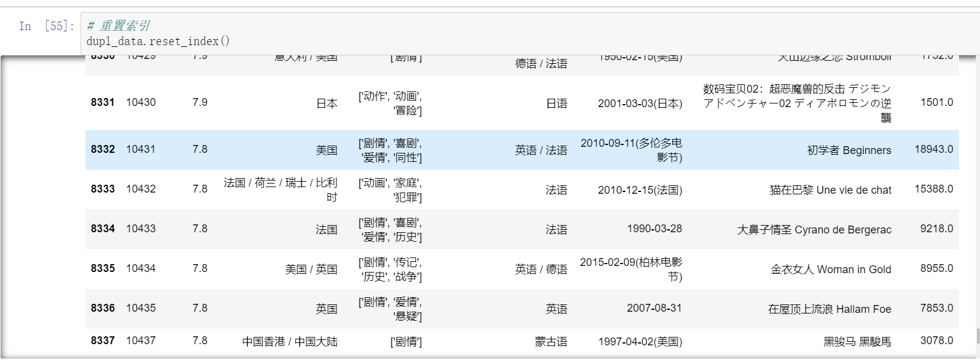
Task: Click date 2007-08-31
Action: point(654,308)
